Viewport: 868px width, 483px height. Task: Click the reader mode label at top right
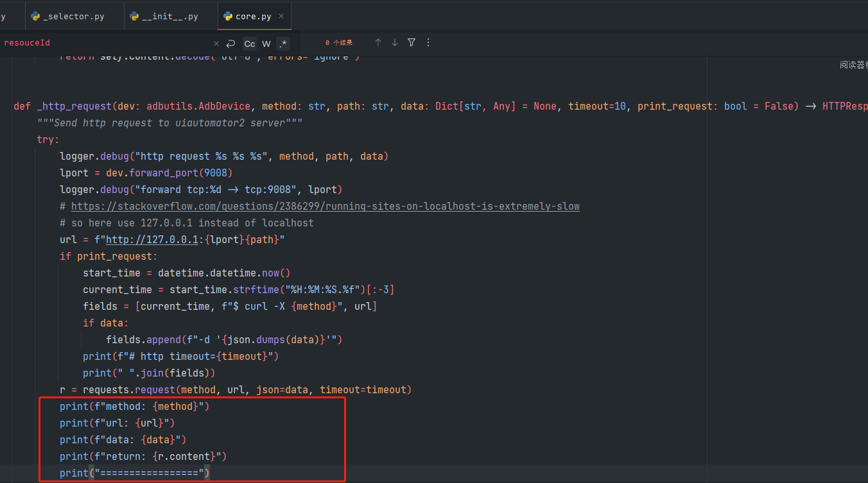pos(853,65)
